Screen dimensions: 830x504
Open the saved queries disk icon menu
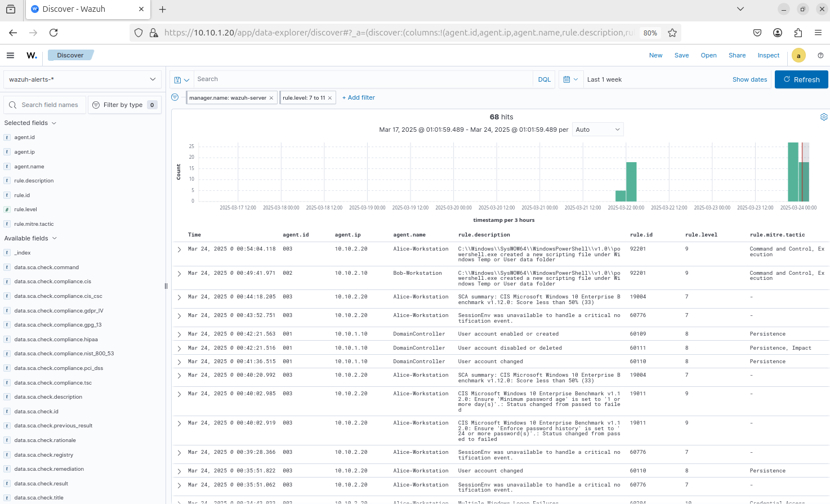[x=181, y=80]
